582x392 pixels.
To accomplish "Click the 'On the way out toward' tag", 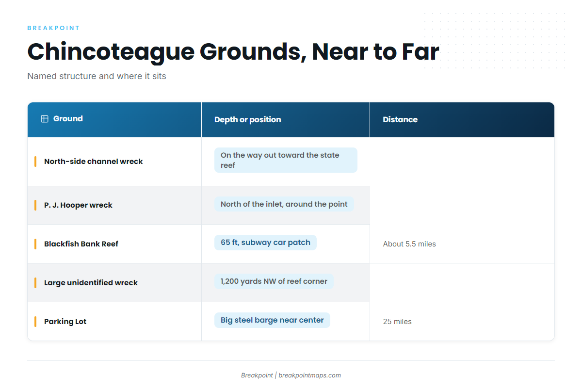I will (x=286, y=160).
